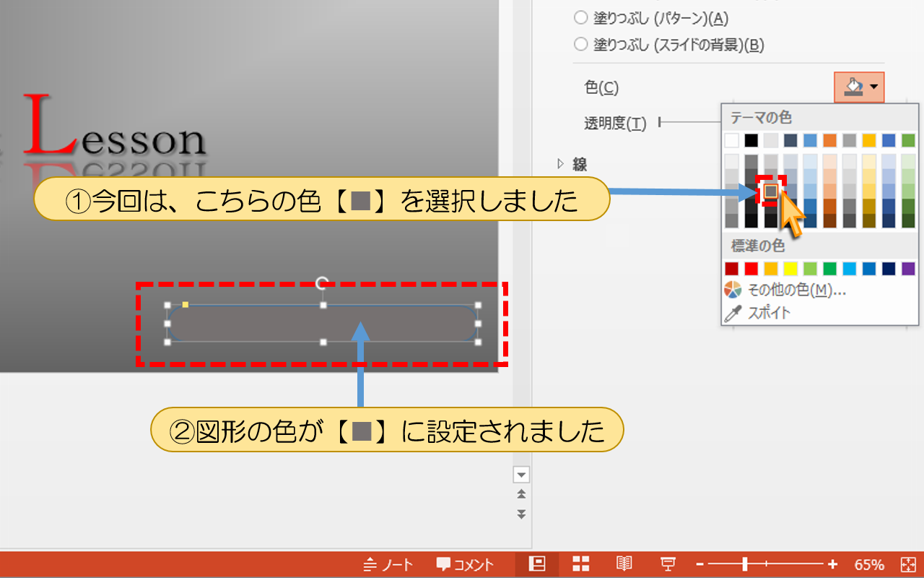
Task: Go to next slide double-arrow
Action: click(x=521, y=514)
